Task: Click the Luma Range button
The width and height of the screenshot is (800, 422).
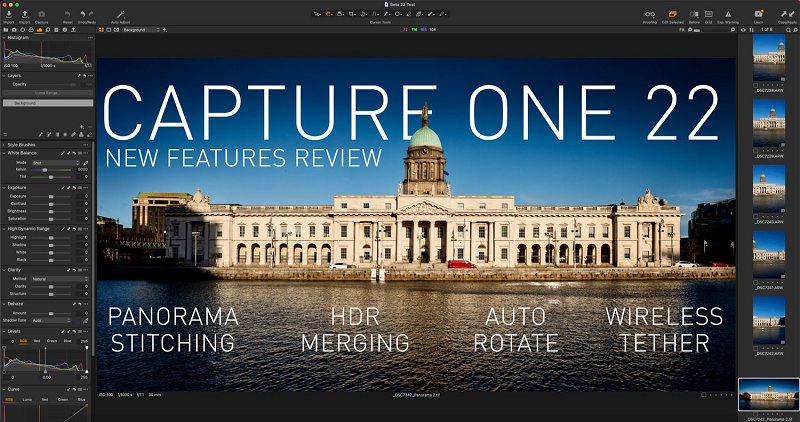Action: pyautogui.click(x=48, y=93)
